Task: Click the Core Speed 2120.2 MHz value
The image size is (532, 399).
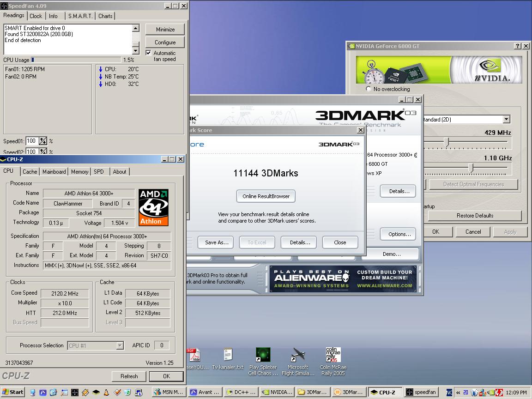Action: [x=65, y=294]
